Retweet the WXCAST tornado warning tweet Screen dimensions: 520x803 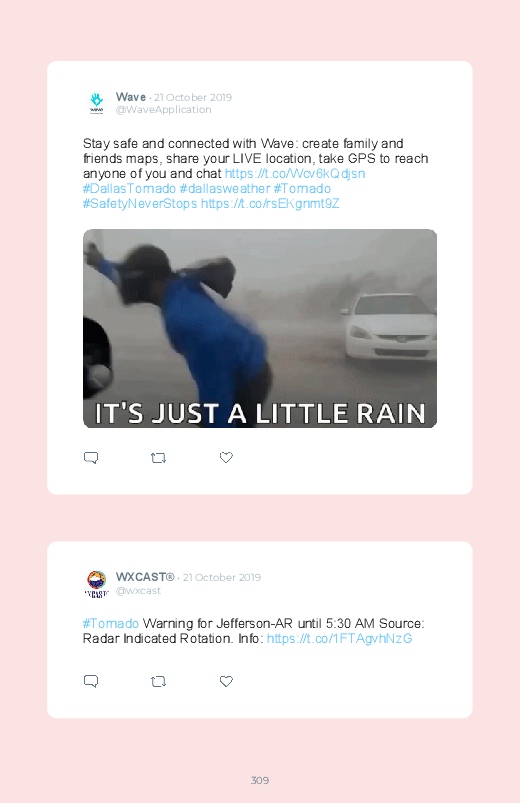(x=158, y=682)
